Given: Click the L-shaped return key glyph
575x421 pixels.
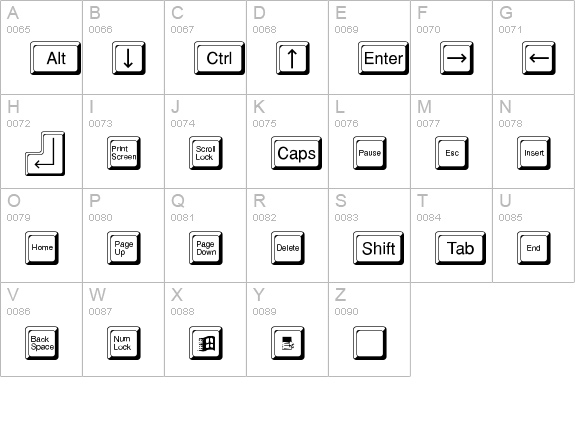Looking at the screenshot, I should [x=45, y=153].
